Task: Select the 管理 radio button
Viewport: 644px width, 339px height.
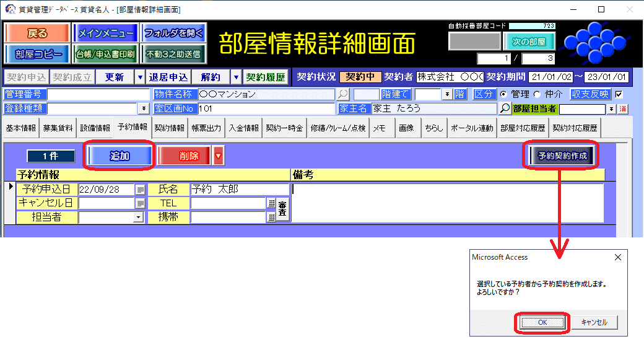Action: (x=503, y=94)
